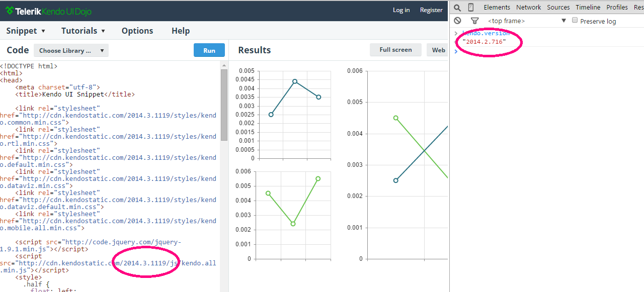Click the console prompt arrow
Screen dimensions: 644x292
coord(456,51)
